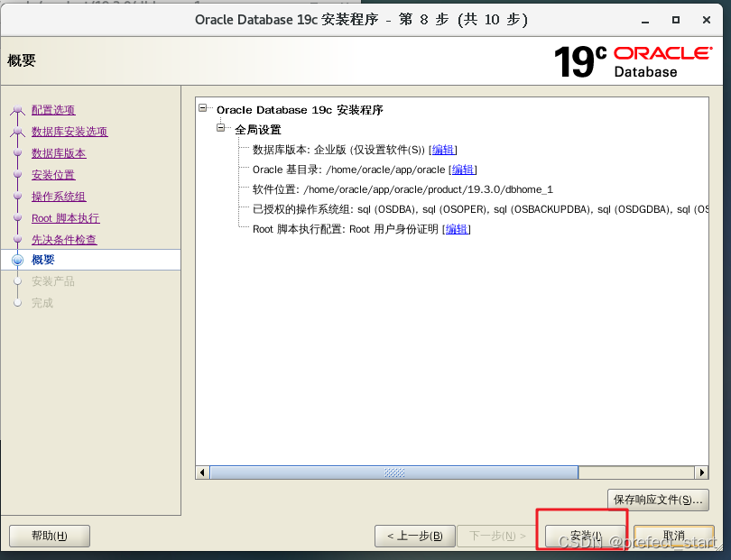
Task: Collapse the 全局设置 tree node
Action: (x=221, y=128)
